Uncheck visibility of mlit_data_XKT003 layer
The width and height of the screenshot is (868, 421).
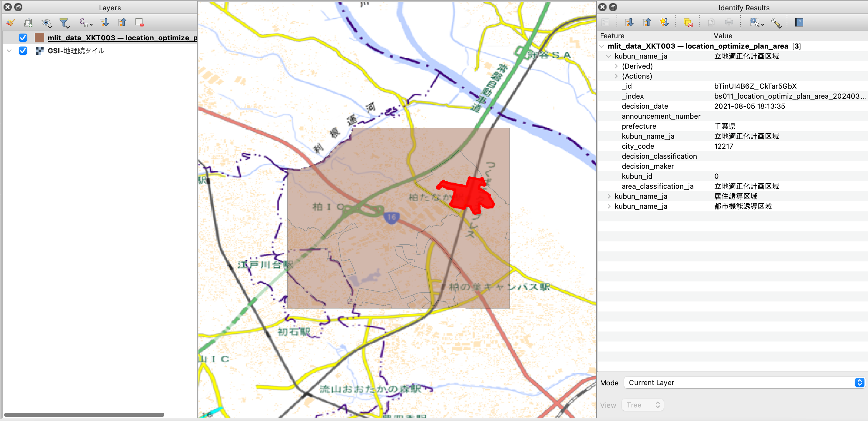coord(23,38)
